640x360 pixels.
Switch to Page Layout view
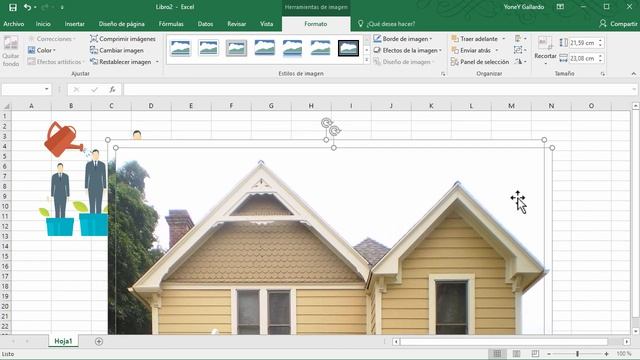pos(516,353)
